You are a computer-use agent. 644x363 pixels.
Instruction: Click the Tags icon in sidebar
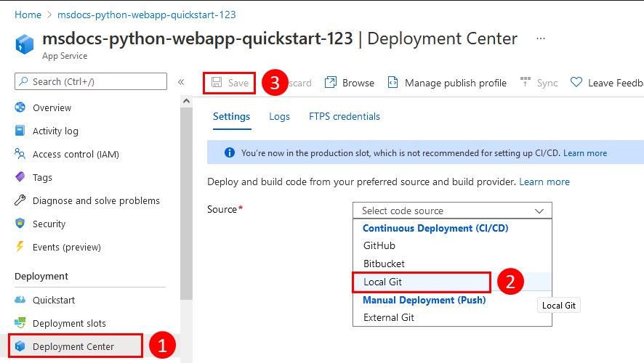[x=20, y=178]
